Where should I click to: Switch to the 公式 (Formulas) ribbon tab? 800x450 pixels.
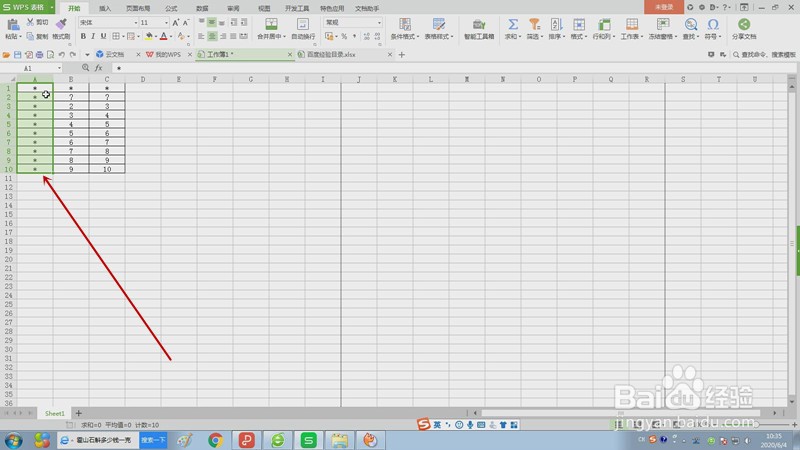tap(171, 8)
